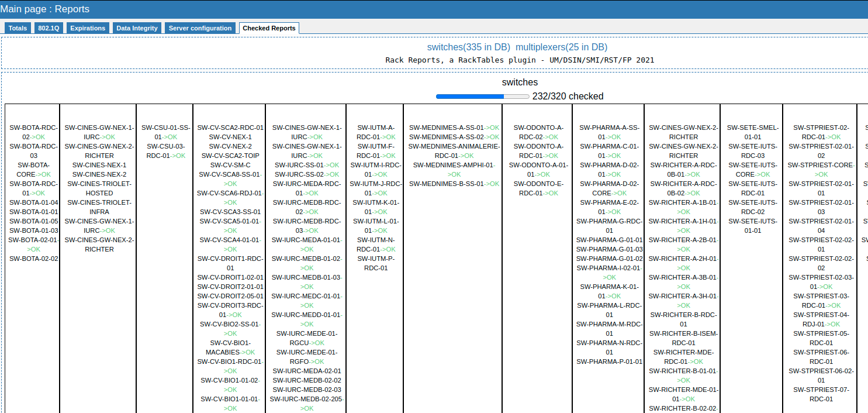Select the SW-CSU-03-RDC-01 entry

pyautogui.click(x=165, y=151)
